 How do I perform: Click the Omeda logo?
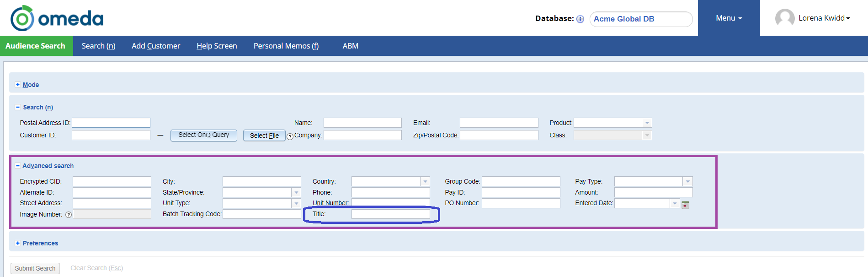(x=57, y=18)
